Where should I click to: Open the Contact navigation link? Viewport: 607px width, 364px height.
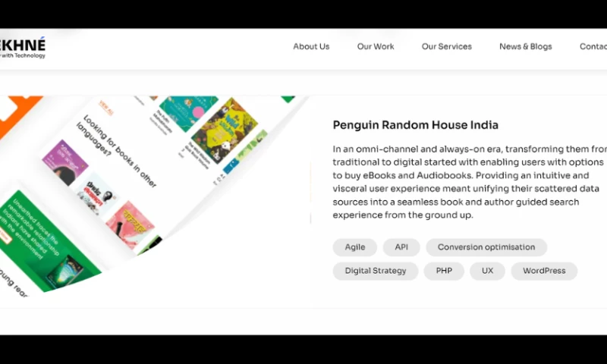coord(593,46)
